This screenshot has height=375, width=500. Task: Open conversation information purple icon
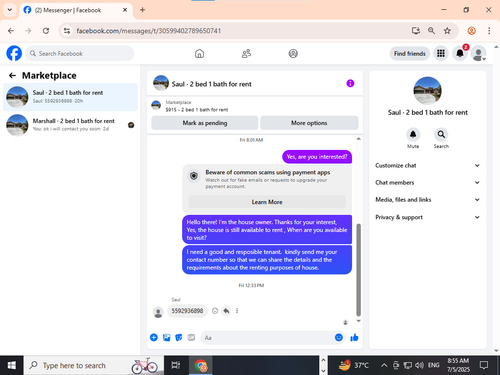(x=350, y=83)
